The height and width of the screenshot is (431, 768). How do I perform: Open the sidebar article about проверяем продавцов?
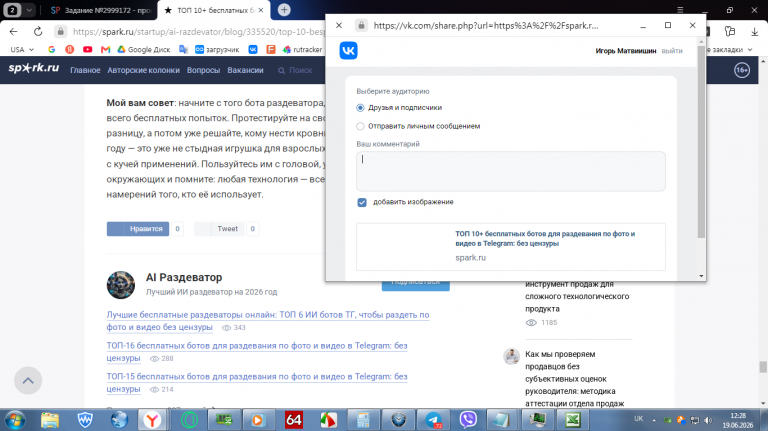point(575,379)
